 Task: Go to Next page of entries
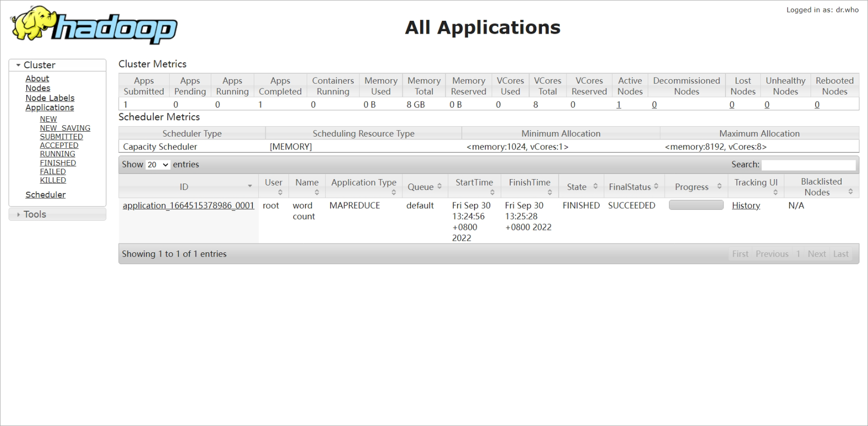click(817, 254)
